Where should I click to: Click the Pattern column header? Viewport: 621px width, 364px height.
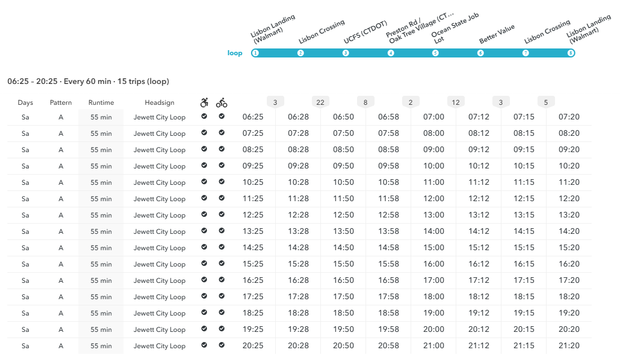point(60,103)
